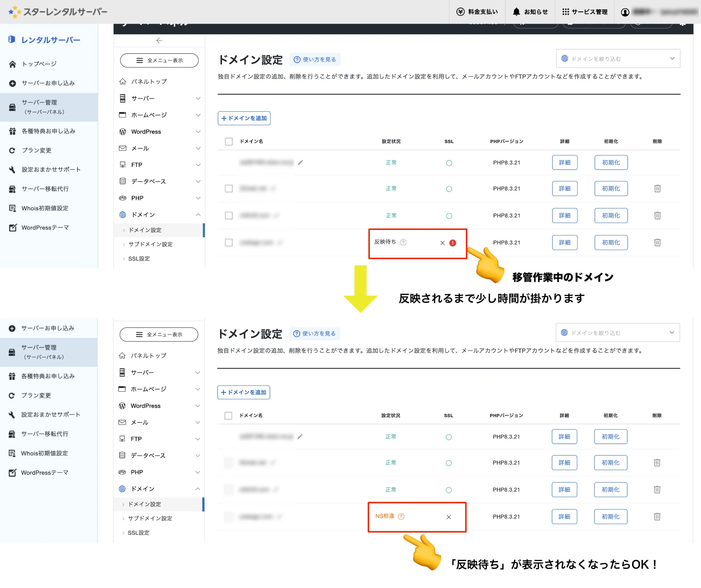701x588 pixels.
Task: Click the red warning icon on the 反映待ち row
Action: click(453, 243)
